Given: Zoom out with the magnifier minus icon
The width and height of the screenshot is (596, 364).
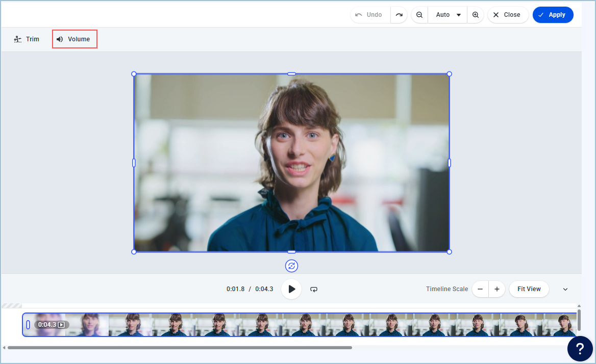Looking at the screenshot, I should click(419, 15).
